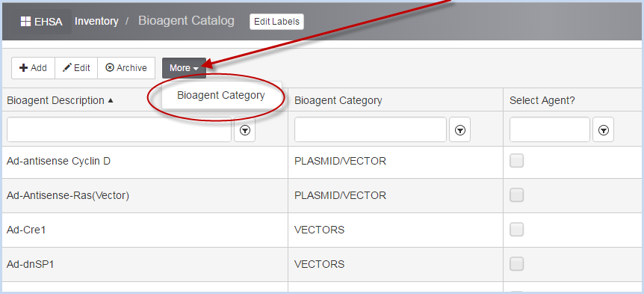The width and height of the screenshot is (644, 294).
Task: Select the Ad-Antisense-Ras(Vector) row
Action: [x=323, y=196]
